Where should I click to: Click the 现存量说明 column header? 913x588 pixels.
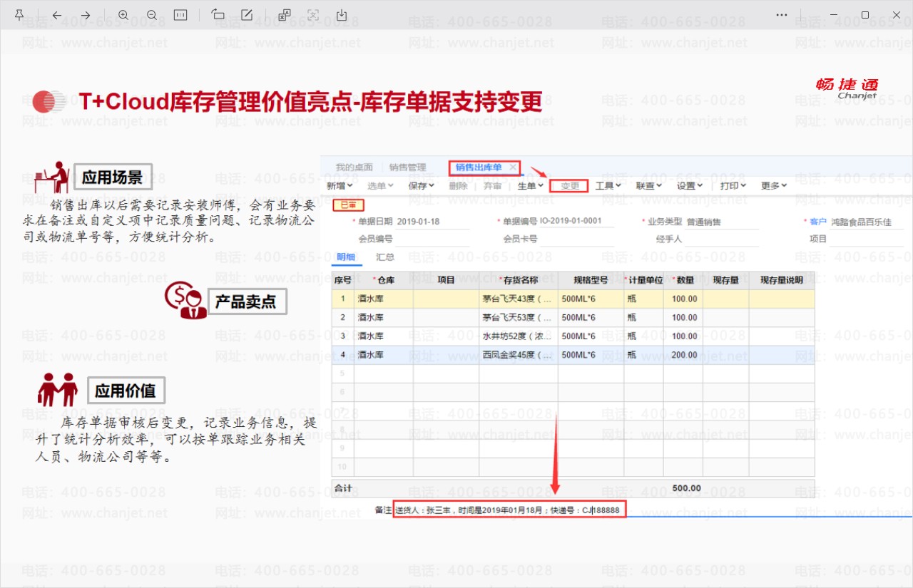[x=782, y=280]
